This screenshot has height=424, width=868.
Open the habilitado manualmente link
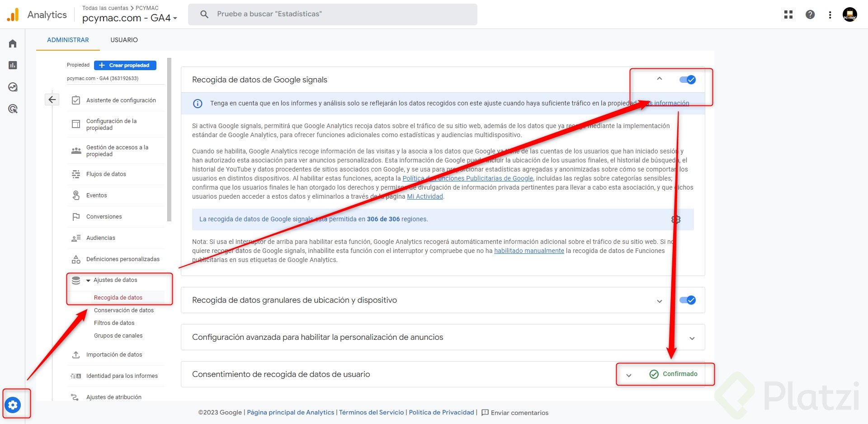pos(529,251)
